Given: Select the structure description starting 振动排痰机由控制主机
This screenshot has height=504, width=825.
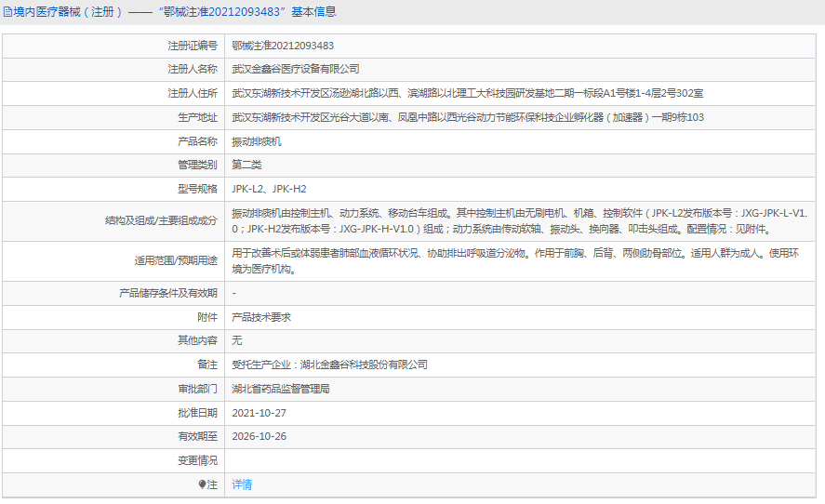Looking at the screenshot, I should (x=519, y=221).
